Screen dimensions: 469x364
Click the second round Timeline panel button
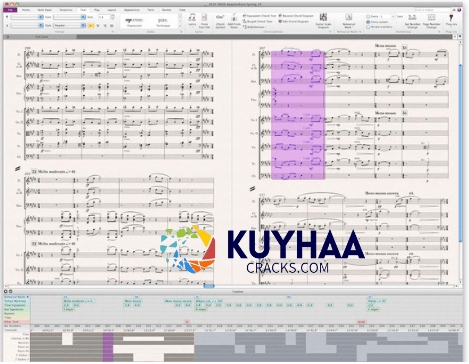(11, 292)
